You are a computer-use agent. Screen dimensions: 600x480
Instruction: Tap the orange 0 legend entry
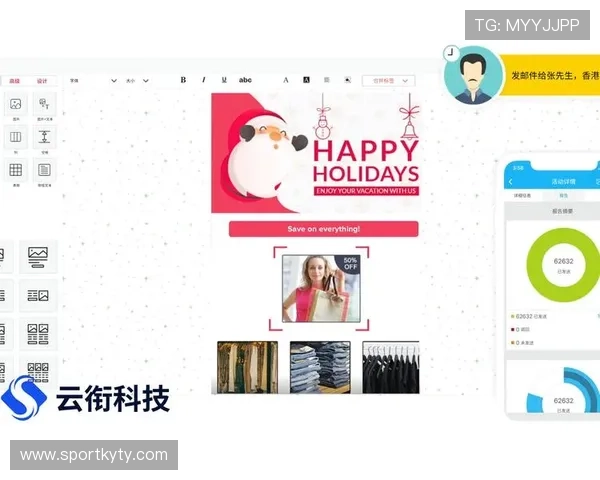(x=522, y=343)
